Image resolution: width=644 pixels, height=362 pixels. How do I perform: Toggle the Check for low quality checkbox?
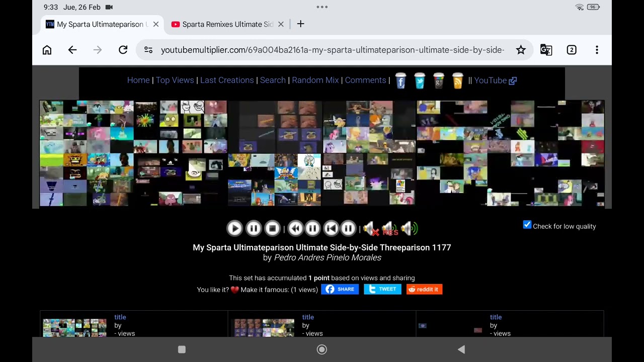(x=527, y=225)
